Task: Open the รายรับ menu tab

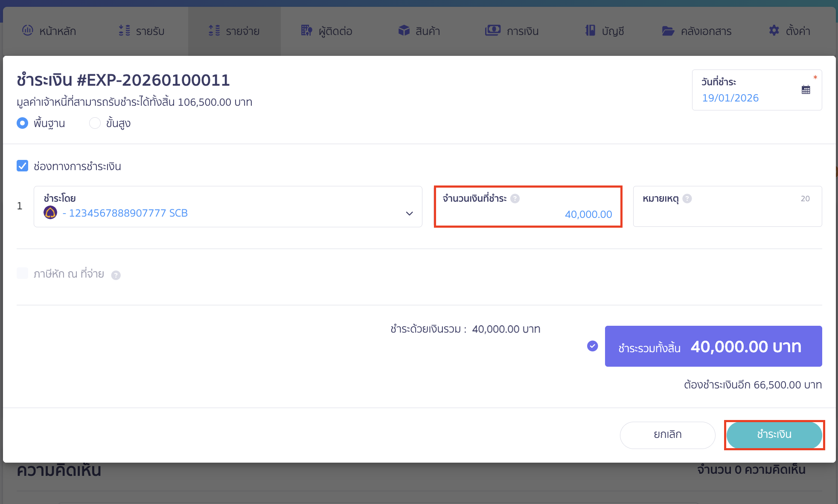Action: [x=142, y=31]
